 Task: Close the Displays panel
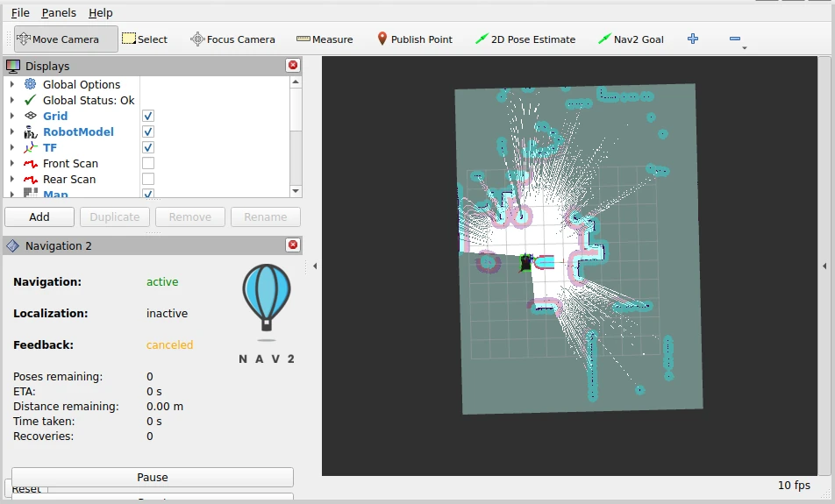click(x=293, y=65)
